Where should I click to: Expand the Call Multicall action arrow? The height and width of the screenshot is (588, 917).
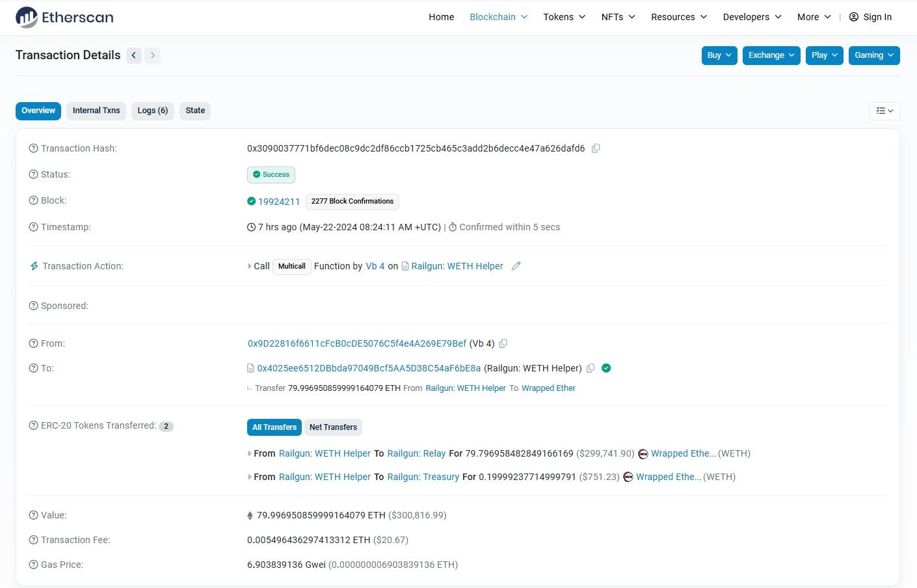[x=250, y=266]
